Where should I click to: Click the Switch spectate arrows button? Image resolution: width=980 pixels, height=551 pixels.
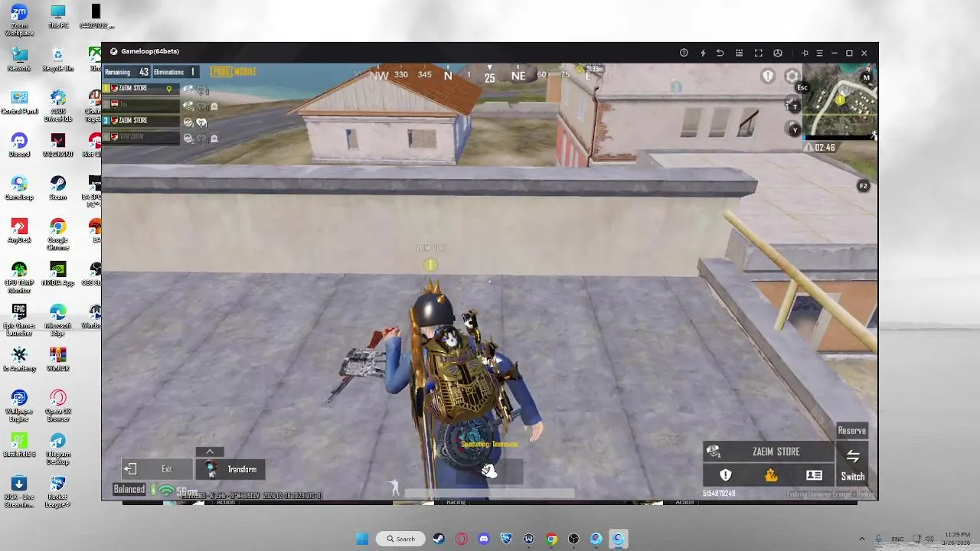pyautogui.click(x=853, y=464)
